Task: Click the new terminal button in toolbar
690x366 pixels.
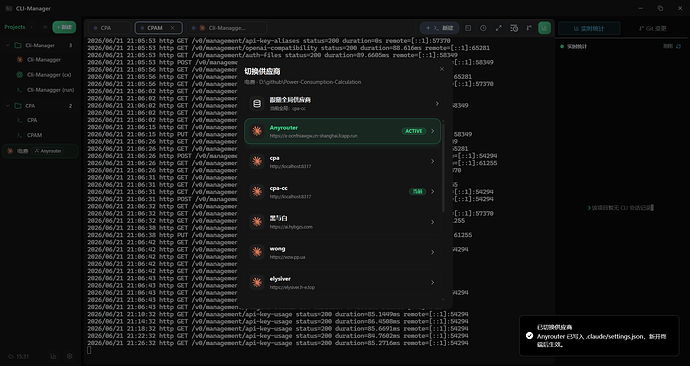Action: coord(439,28)
